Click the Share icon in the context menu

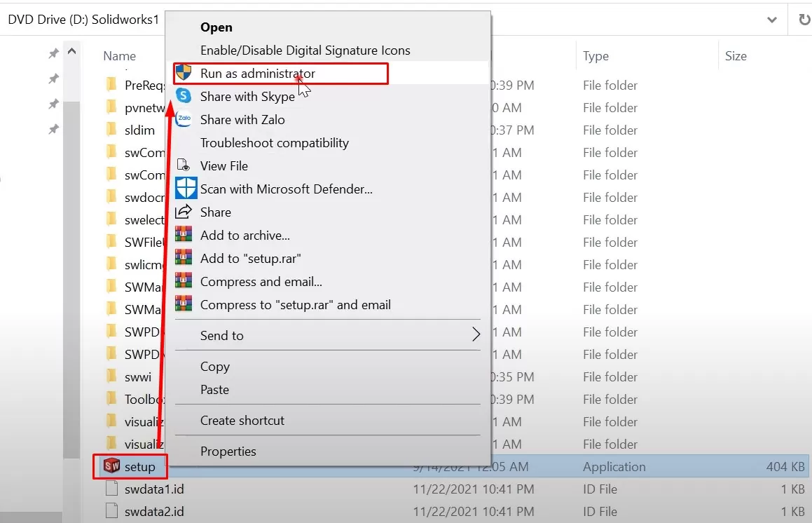pyautogui.click(x=184, y=212)
